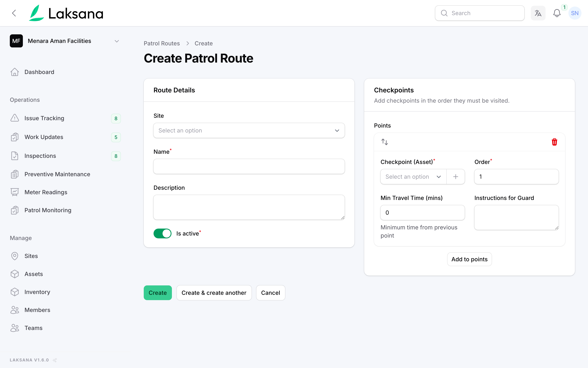Click the top Search box

[x=480, y=13]
